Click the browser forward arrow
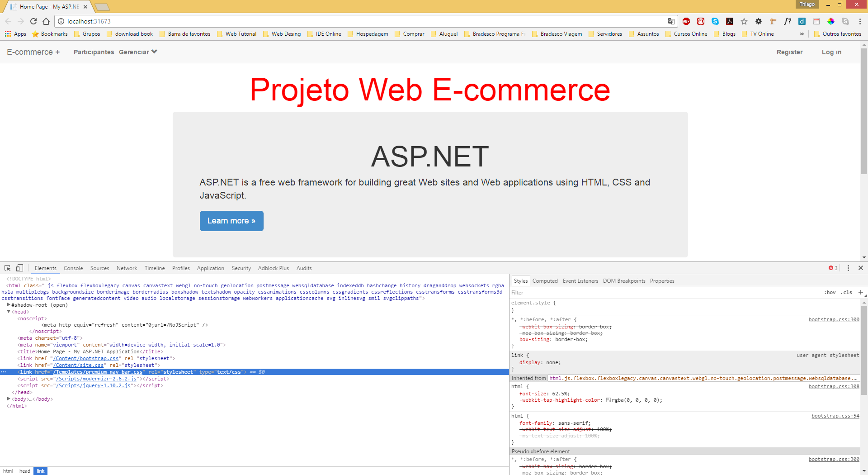 tap(21, 21)
